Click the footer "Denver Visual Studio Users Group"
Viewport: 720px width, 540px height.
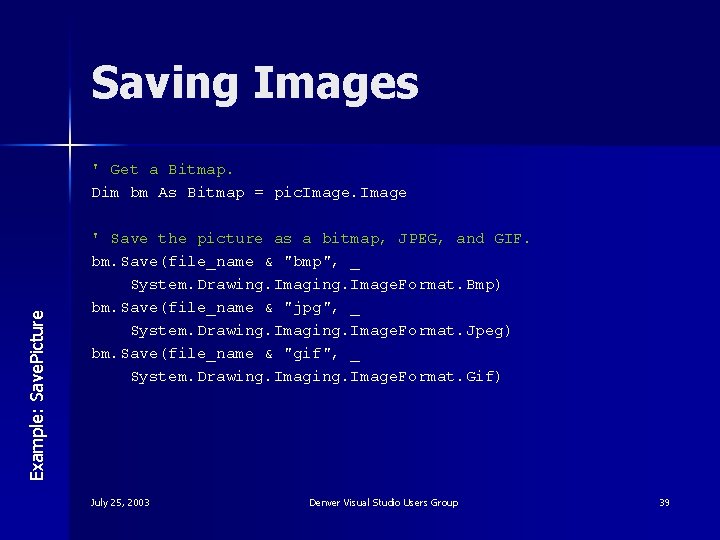(384, 502)
